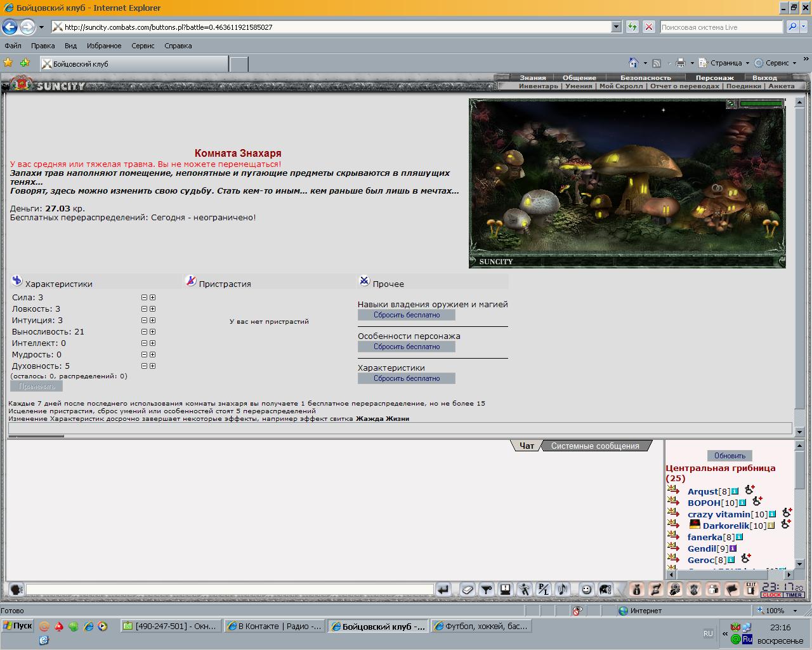The width and height of the screenshot is (812, 650).
Task: Open the recent pages dropdown arrow
Action: click(x=41, y=27)
